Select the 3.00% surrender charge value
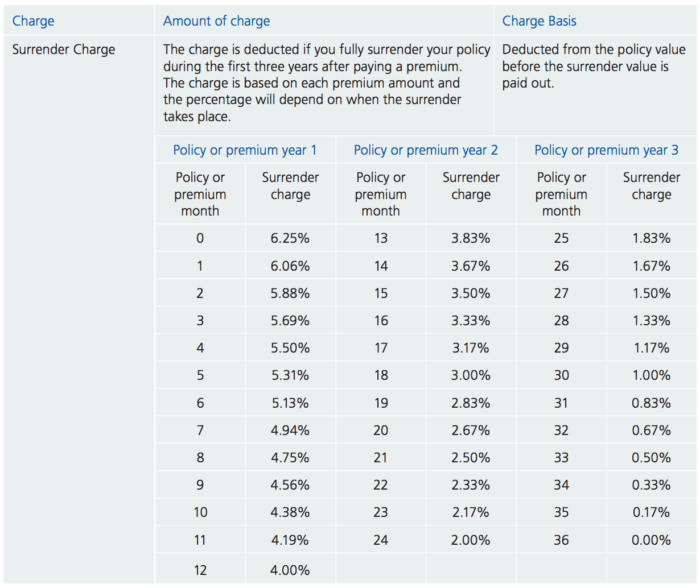Viewport: 700px width, 588px height. click(x=471, y=375)
